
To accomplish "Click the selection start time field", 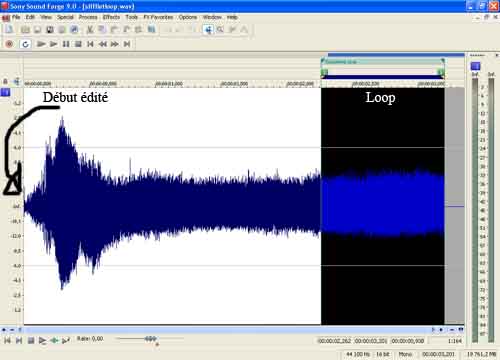I will click(x=334, y=341).
